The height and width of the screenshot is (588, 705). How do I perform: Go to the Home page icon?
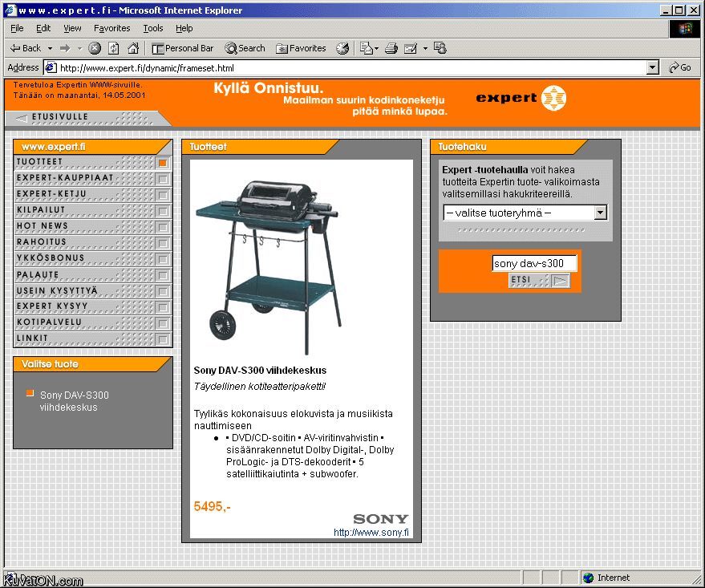point(133,48)
